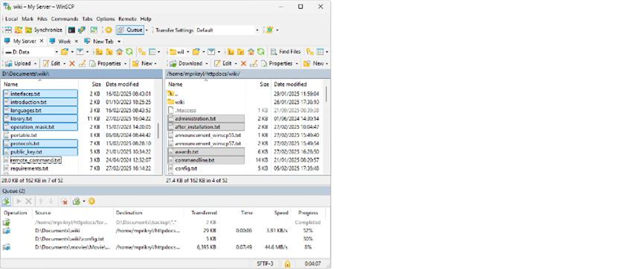The height and width of the screenshot is (269, 644).
Task: Go to local home directory icon
Action: click(x=119, y=52)
